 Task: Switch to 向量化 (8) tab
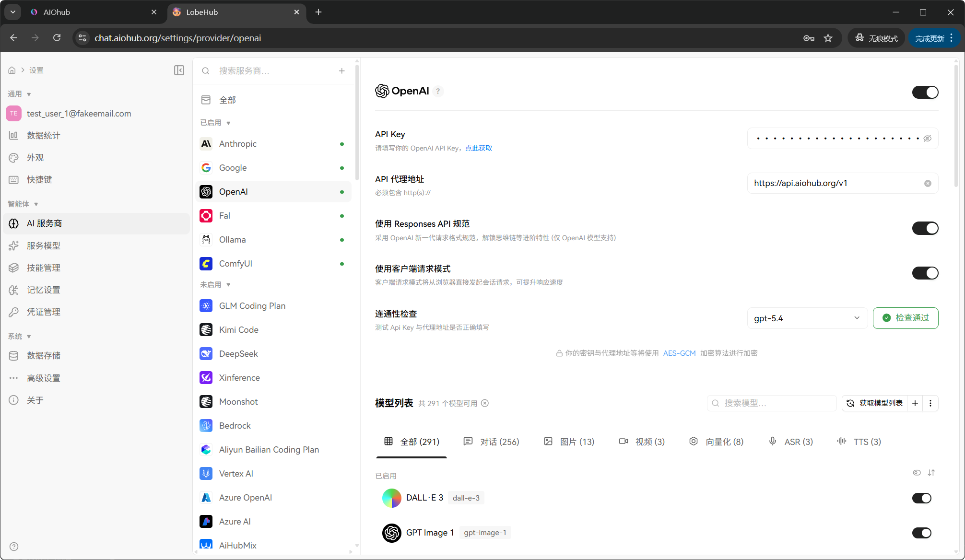coord(716,442)
